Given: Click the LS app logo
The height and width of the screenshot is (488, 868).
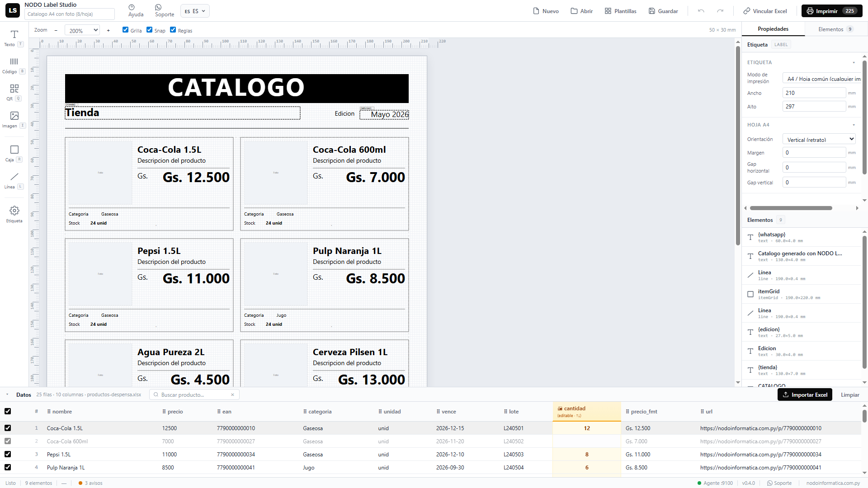Looking at the screenshot, I should (13, 10).
